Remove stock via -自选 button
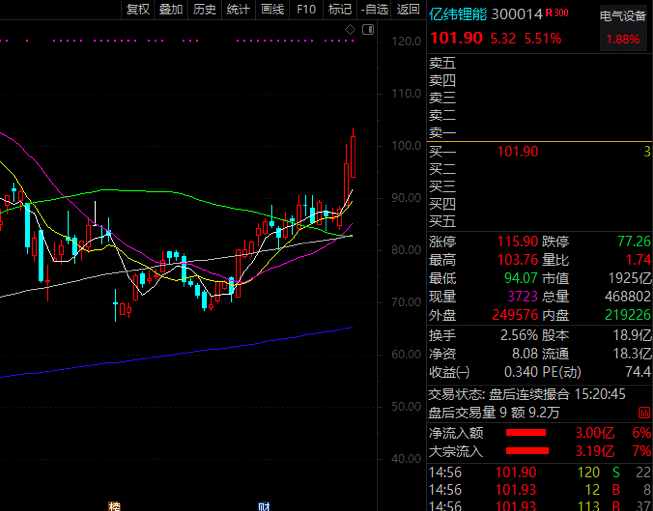This screenshot has height=511, width=653. 374,9
